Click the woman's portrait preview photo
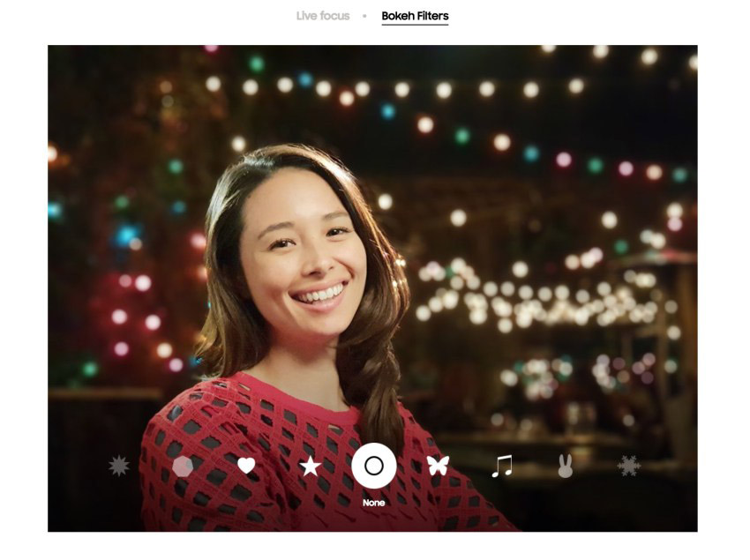The width and height of the screenshot is (750, 560). coord(372,288)
